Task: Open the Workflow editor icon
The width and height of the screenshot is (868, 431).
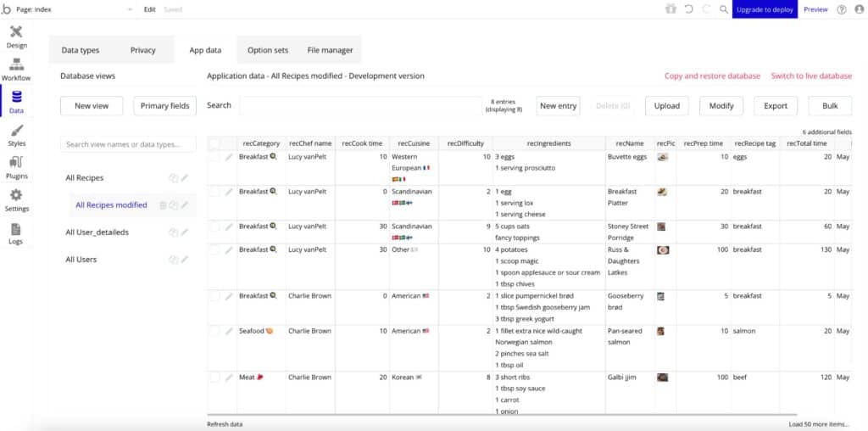Action: coord(16,70)
